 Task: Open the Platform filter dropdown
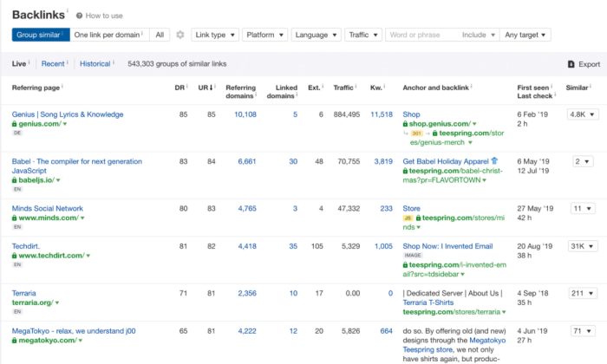264,35
